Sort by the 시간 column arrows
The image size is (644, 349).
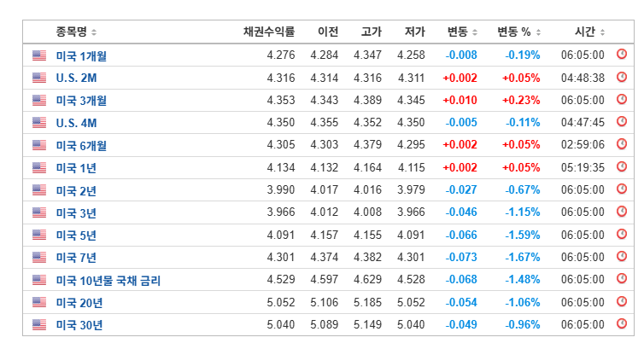(x=602, y=32)
